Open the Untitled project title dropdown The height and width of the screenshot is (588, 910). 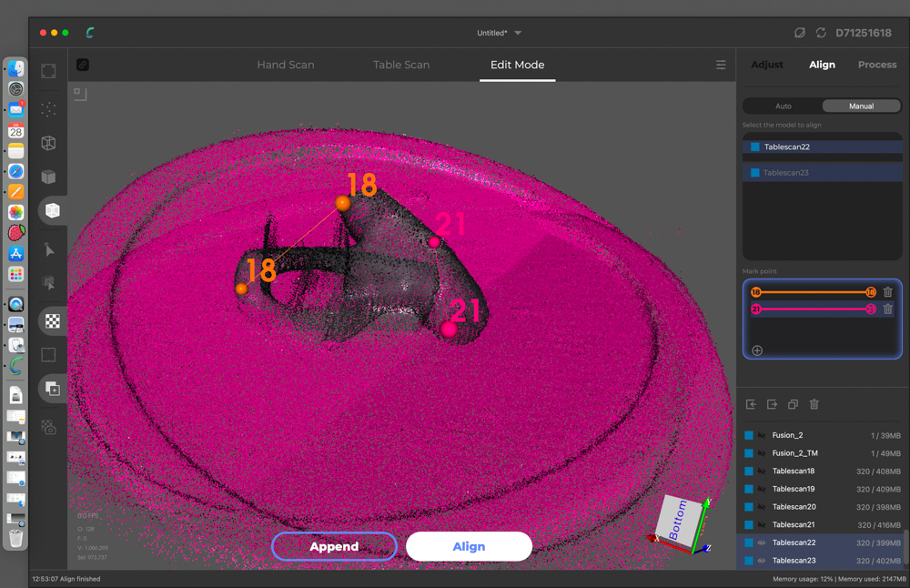(518, 33)
